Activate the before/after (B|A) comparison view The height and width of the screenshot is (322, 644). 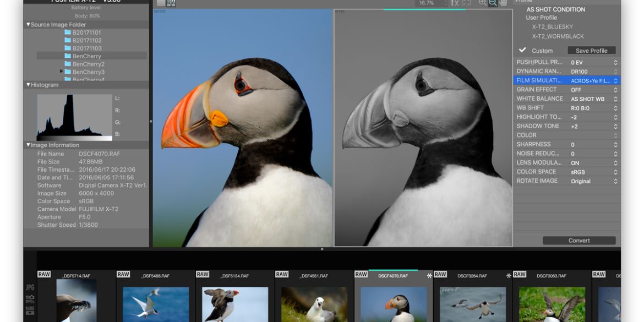171,3
